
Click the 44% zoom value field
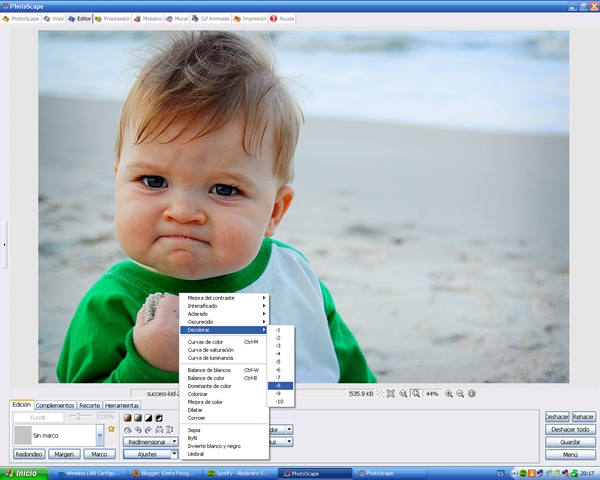click(x=432, y=393)
